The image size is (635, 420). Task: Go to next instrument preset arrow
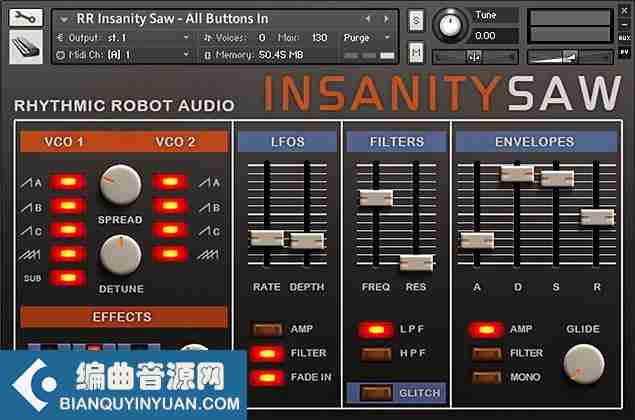(x=386, y=19)
